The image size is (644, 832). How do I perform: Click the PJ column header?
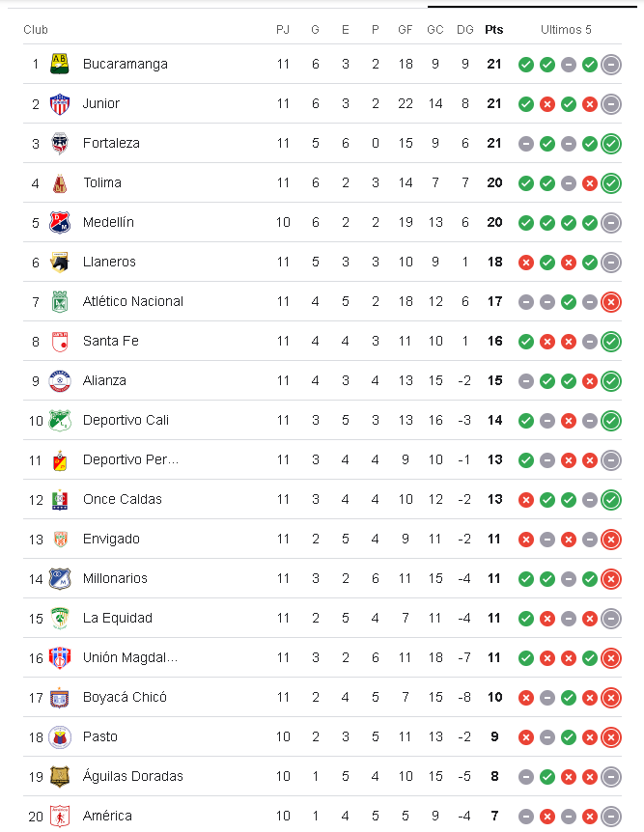click(283, 30)
